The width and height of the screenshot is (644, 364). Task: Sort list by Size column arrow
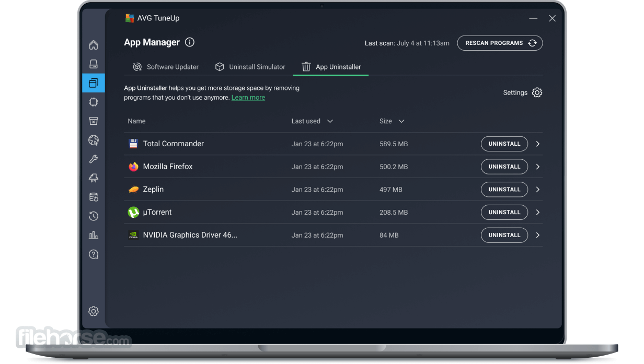401,121
